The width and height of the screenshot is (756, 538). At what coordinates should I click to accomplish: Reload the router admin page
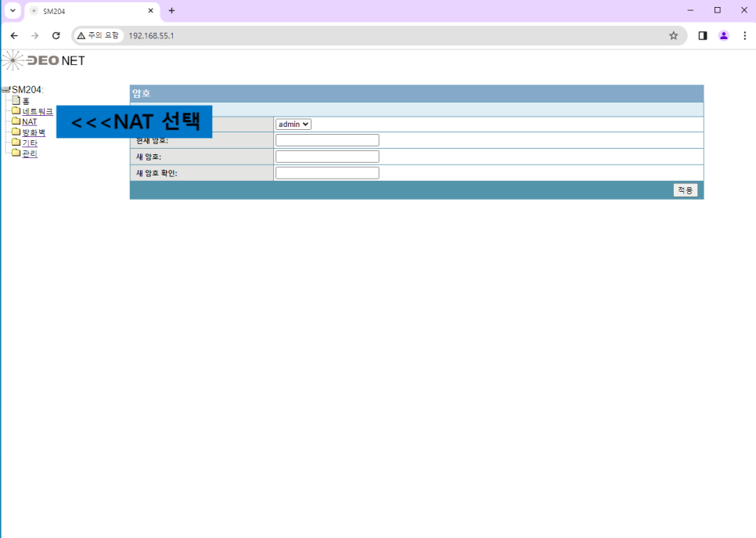56,36
